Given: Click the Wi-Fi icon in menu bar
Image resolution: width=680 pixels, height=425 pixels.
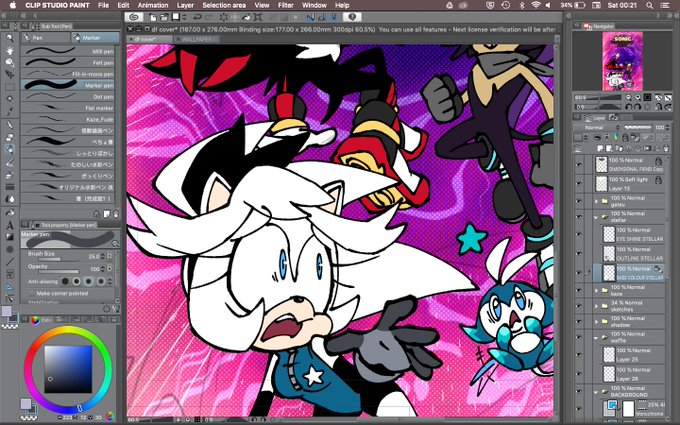Looking at the screenshot, I should point(536,5).
